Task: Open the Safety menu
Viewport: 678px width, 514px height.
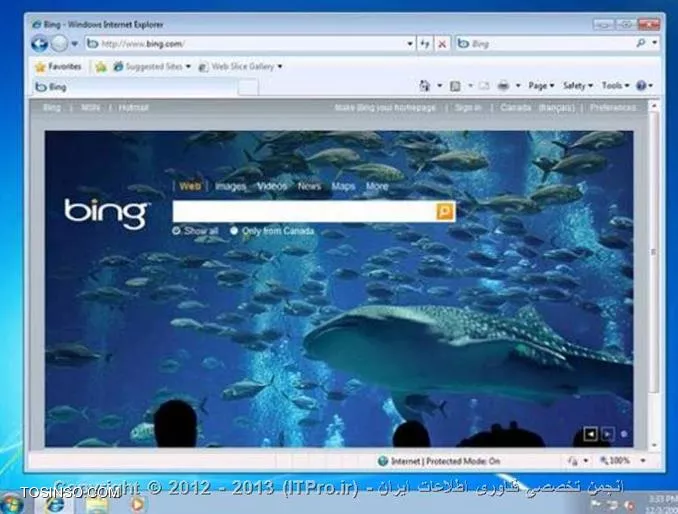Action: tap(578, 86)
